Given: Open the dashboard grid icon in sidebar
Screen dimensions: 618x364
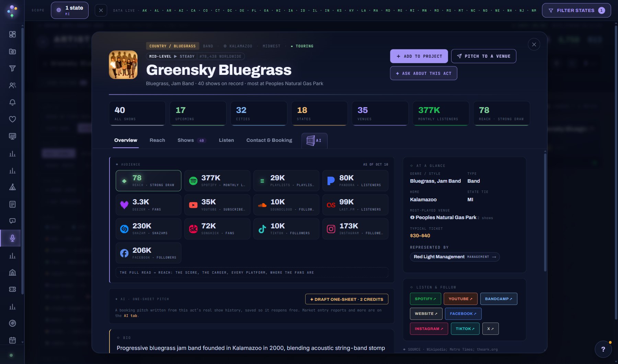Looking at the screenshot, I should tap(12, 34).
